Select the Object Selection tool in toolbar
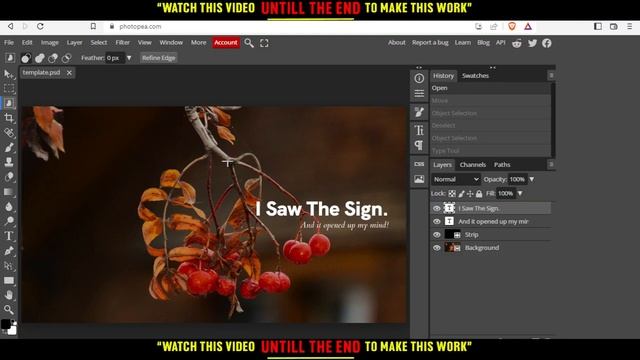This screenshot has width=640, height=360. 9,103
